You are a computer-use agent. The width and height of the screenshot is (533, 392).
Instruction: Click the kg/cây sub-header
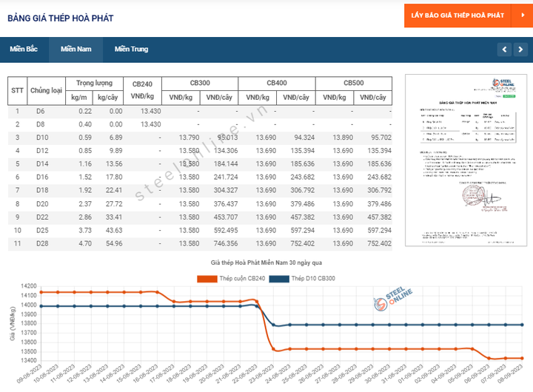click(x=108, y=98)
